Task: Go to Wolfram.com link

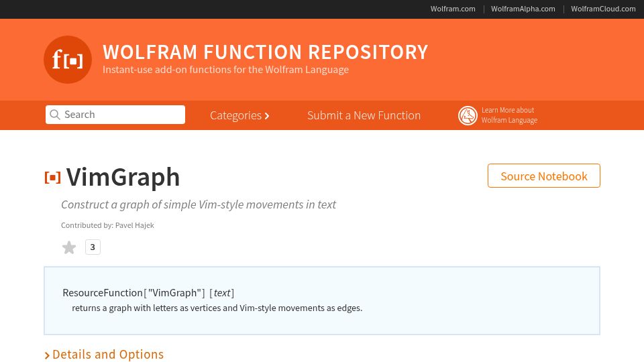Action: 453,9
